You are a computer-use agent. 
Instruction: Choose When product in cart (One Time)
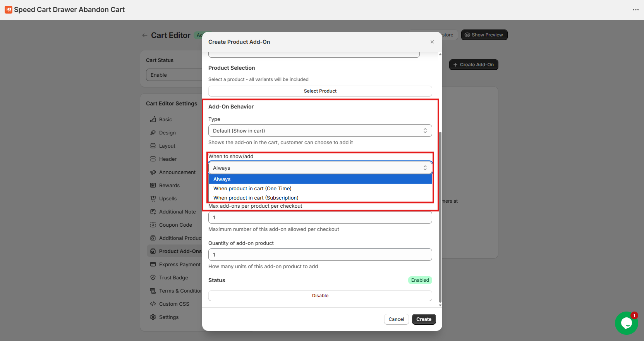252,189
